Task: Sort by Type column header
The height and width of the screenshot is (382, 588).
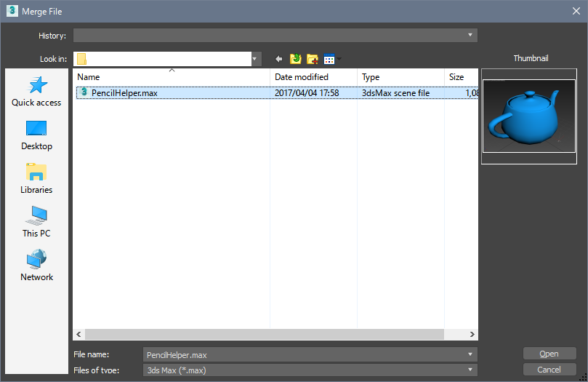Action: pyautogui.click(x=400, y=77)
